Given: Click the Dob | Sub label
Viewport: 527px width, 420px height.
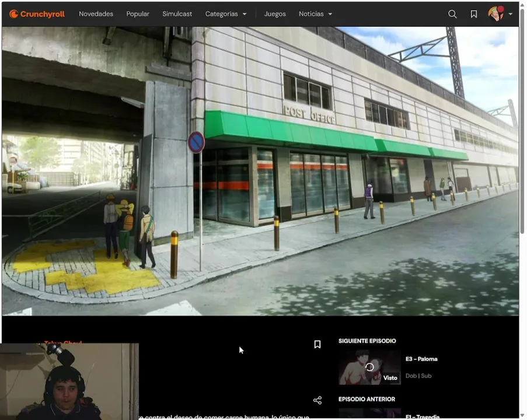Looking at the screenshot, I should point(418,376).
